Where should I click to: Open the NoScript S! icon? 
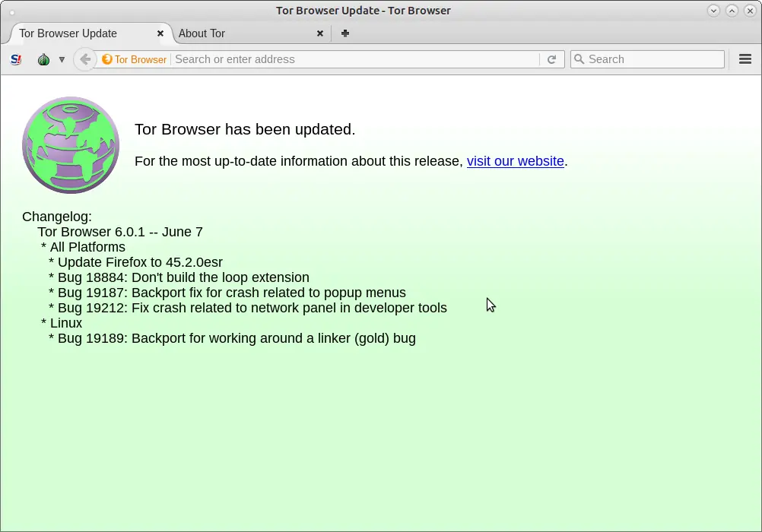pos(16,59)
